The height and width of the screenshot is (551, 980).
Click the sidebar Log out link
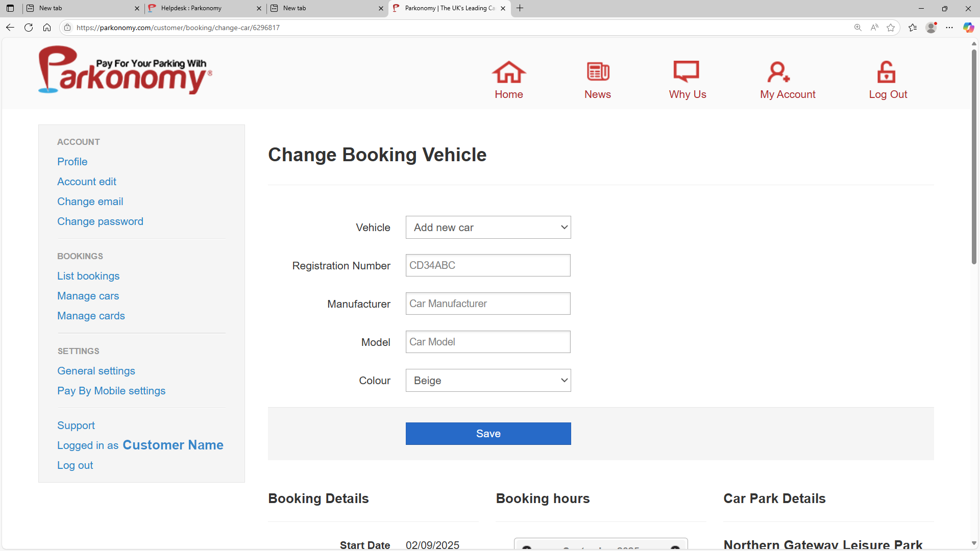[75, 465]
